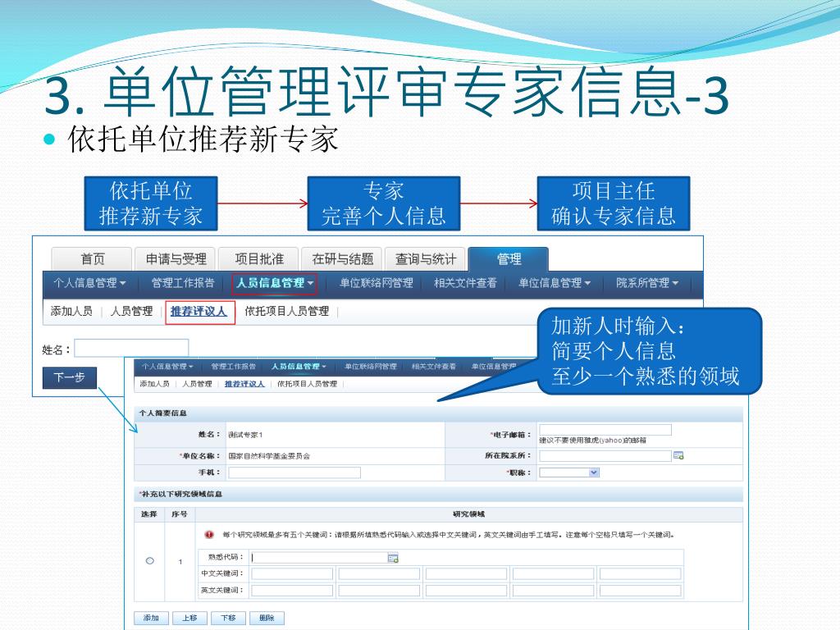Viewport: 840px width, 630px height.
Task: Go to the 查询与统计 tab
Action: [x=425, y=259]
